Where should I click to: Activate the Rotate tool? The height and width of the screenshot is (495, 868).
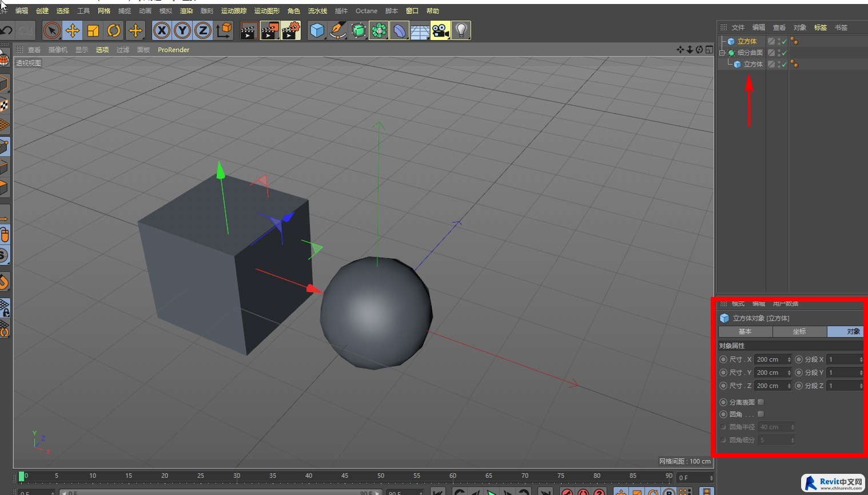coord(114,30)
